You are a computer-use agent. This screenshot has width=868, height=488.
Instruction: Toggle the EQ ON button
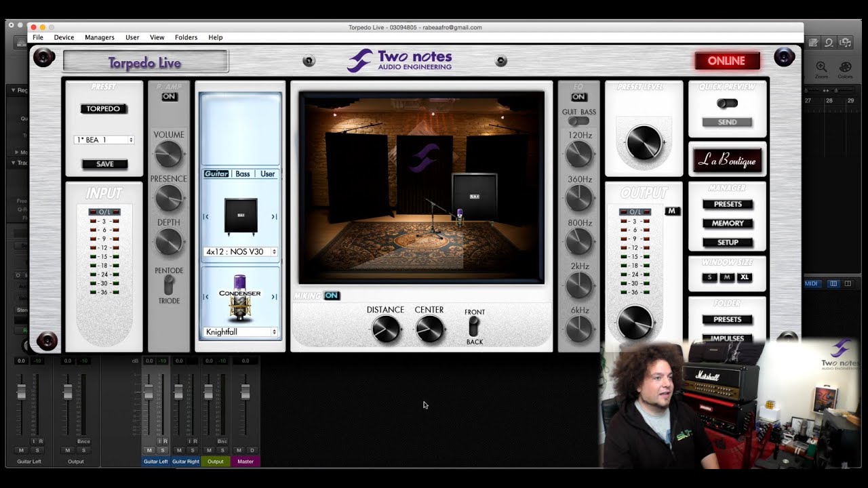pos(578,97)
